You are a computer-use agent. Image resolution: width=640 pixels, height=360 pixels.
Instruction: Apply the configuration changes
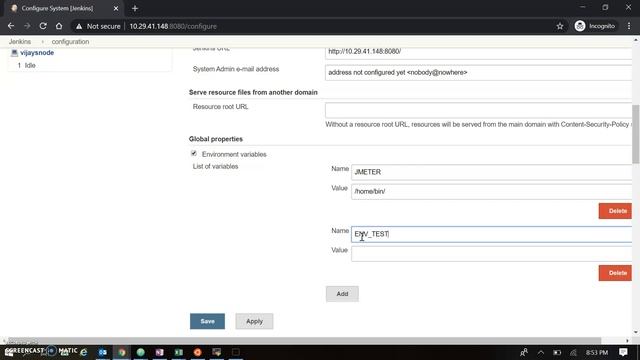coord(254,321)
